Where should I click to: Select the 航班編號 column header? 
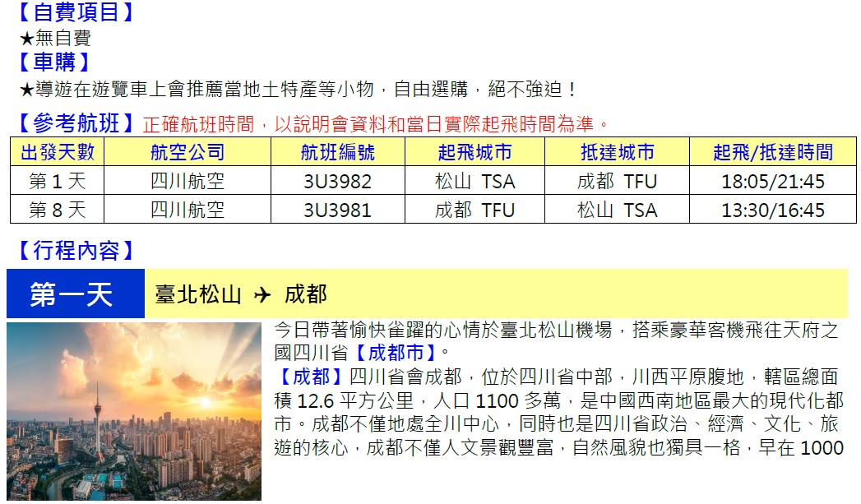point(337,152)
